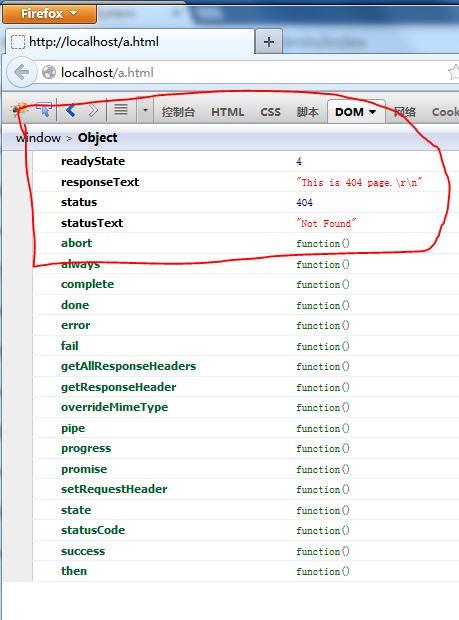
Task: Select the getAllResponseHeaders function property
Action: (128, 366)
